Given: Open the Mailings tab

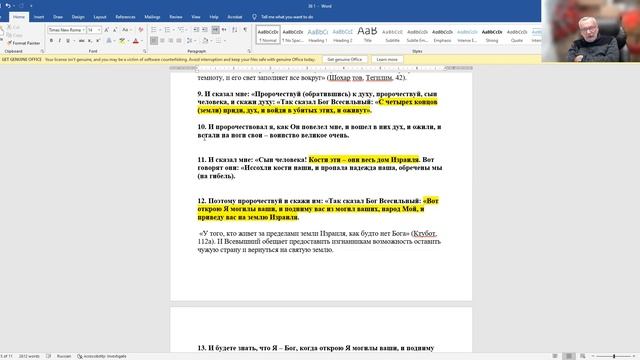Looking at the screenshot, I should point(152,17).
